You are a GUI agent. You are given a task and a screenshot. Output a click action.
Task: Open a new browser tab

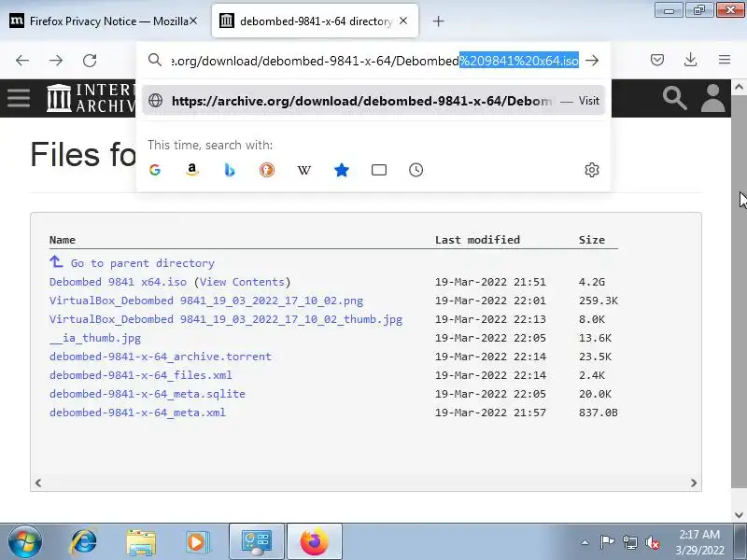pos(438,21)
